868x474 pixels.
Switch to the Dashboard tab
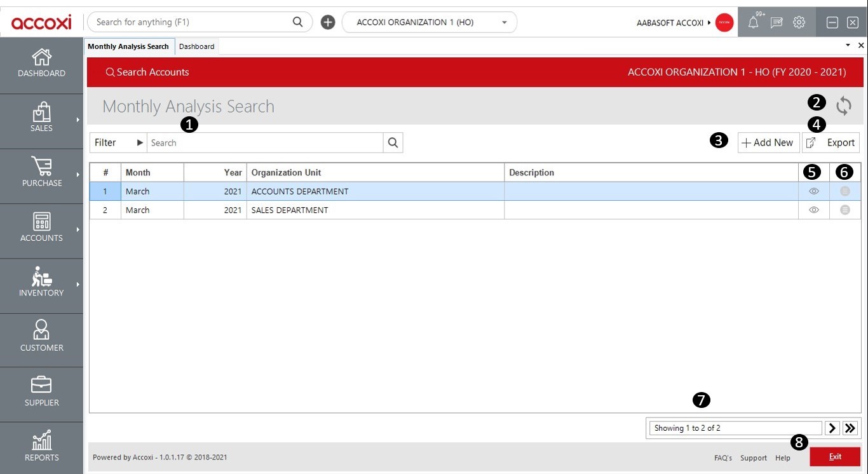click(196, 46)
